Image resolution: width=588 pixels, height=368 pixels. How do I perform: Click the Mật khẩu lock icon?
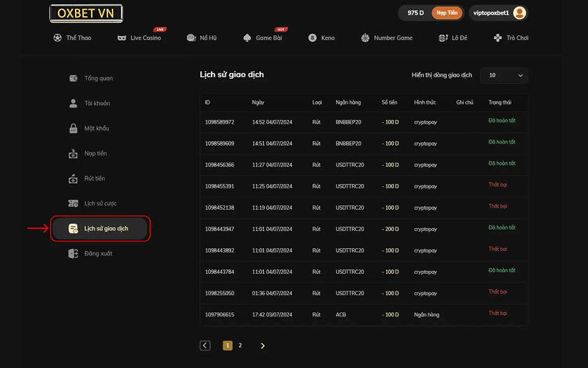[73, 128]
